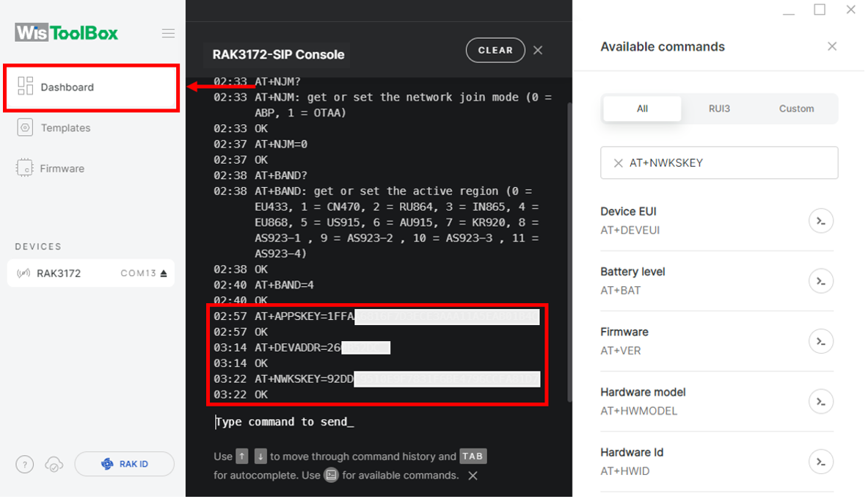Click the Available commands heading

tap(663, 46)
